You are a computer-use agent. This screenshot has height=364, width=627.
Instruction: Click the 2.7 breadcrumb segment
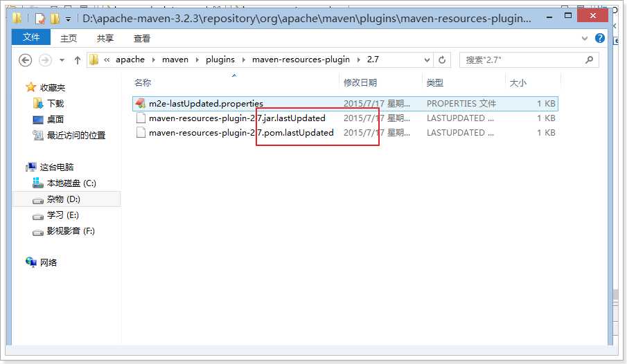(373, 60)
